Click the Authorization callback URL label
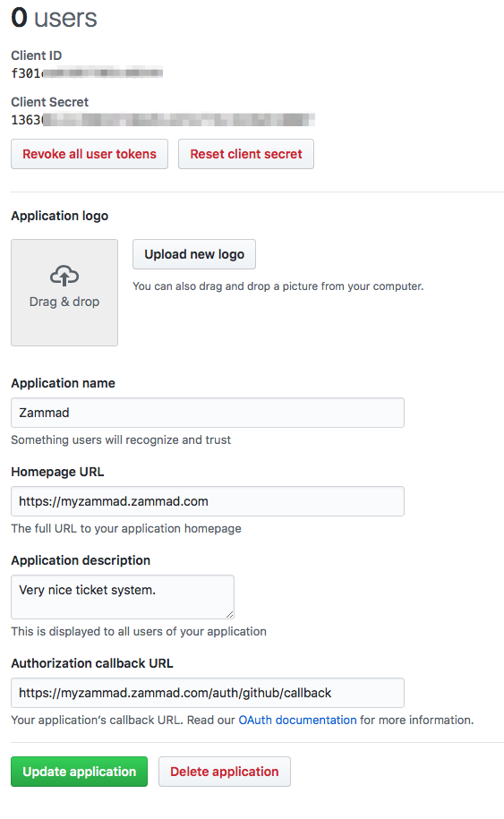The image size is (504, 819). (x=92, y=663)
